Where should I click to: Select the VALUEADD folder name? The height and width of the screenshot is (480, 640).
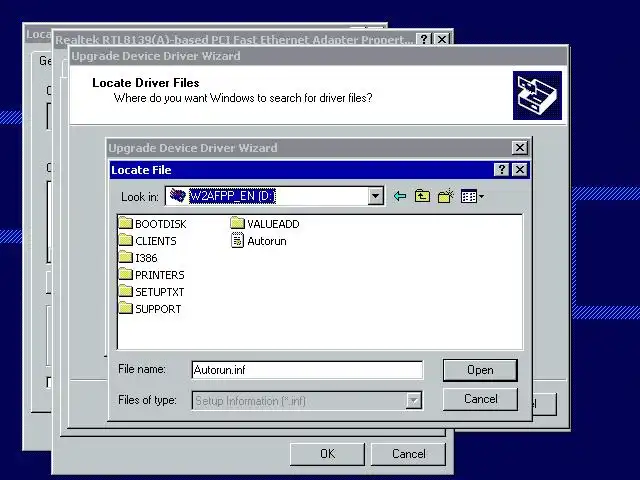(x=273, y=224)
